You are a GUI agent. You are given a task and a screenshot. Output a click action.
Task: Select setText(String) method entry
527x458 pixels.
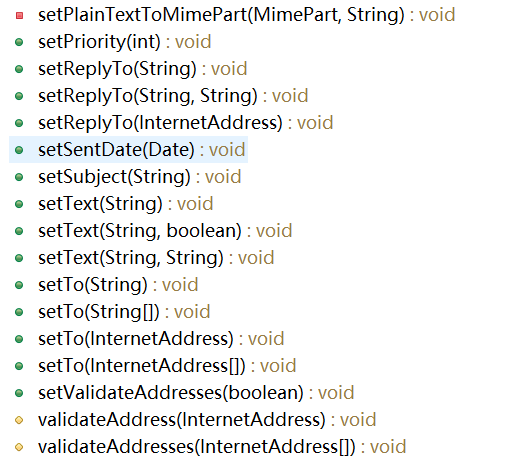click(x=126, y=204)
